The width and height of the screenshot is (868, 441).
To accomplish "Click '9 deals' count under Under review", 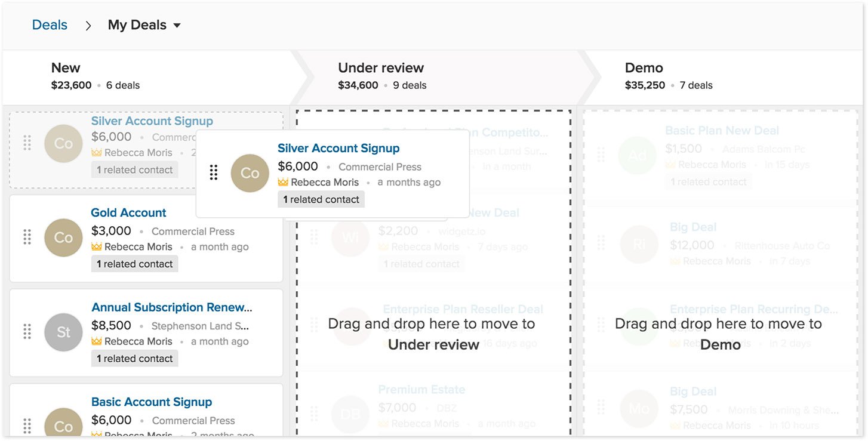I will [410, 85].
